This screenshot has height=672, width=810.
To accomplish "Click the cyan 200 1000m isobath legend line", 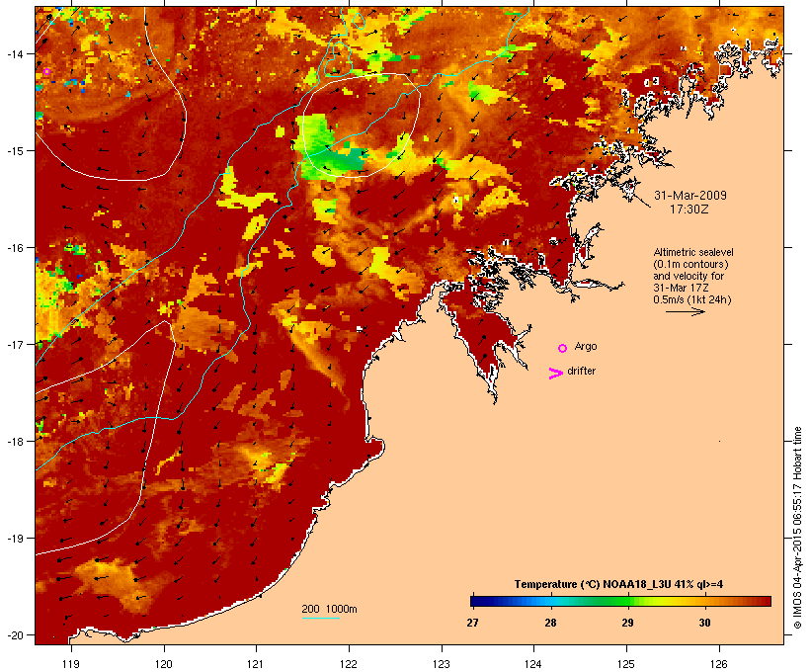I will (321, 618).
